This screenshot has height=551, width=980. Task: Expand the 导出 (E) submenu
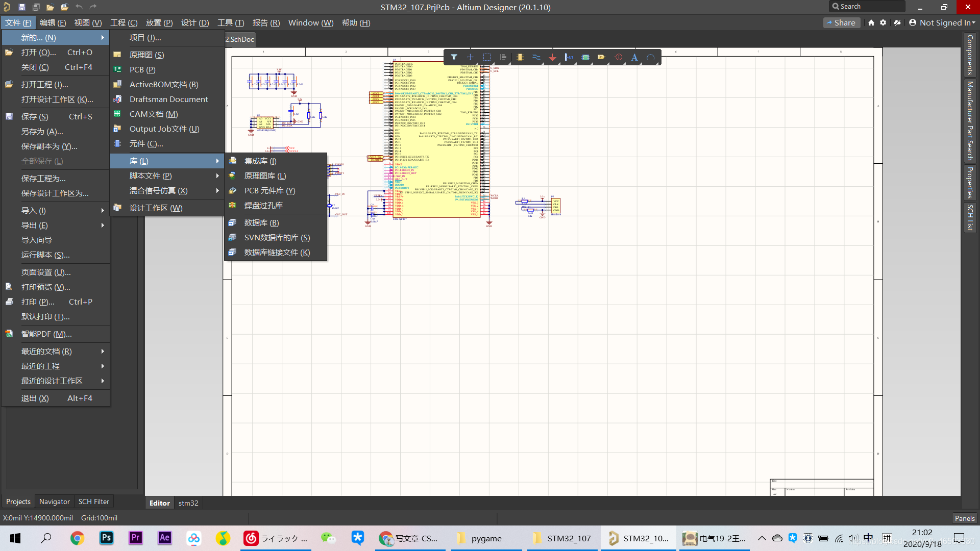tap(56, 226)
